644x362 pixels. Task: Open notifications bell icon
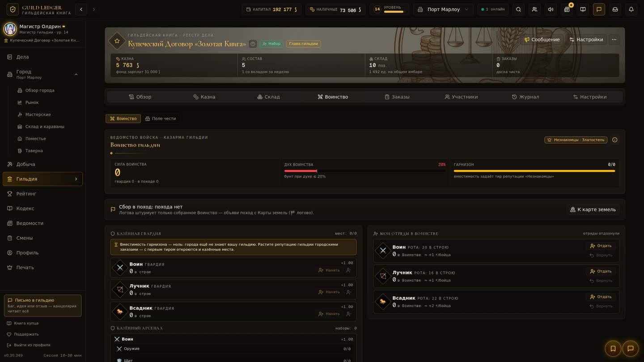[631, 9]
